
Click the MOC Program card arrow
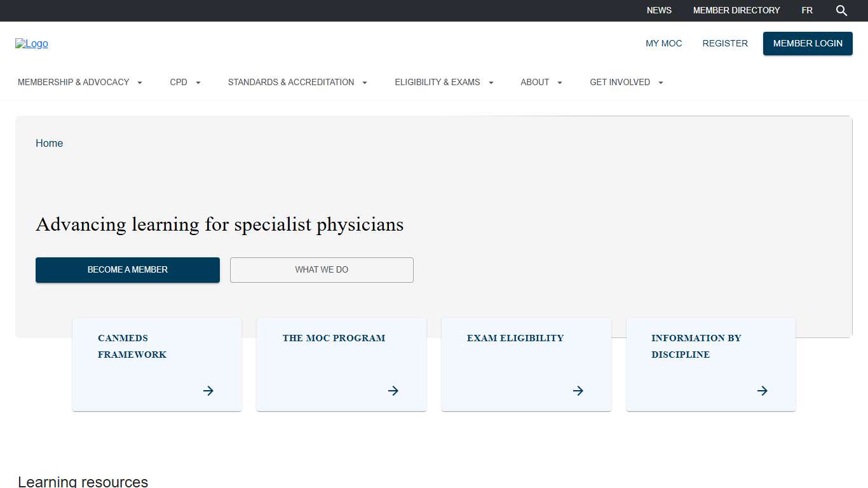393,391
